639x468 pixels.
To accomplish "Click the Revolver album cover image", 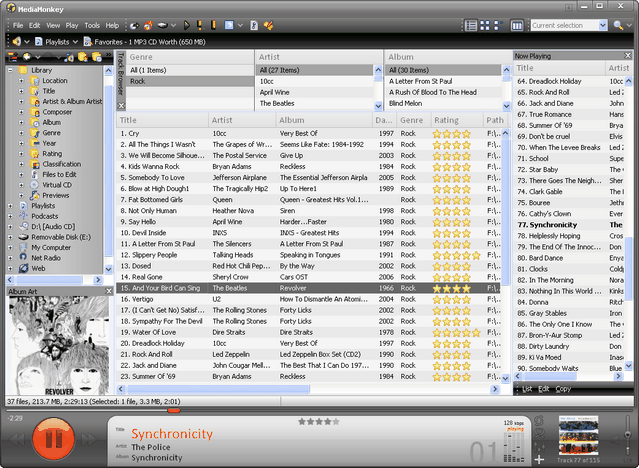I will (x=60, y=345).
